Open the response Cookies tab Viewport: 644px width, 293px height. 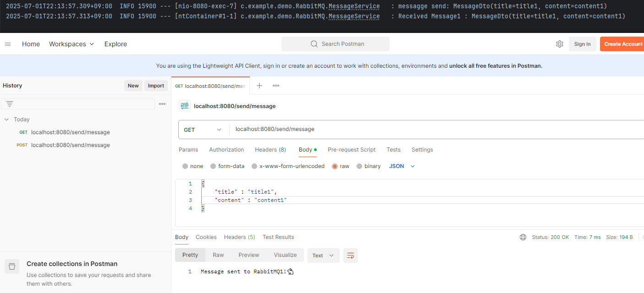click(x=206, y=237)
